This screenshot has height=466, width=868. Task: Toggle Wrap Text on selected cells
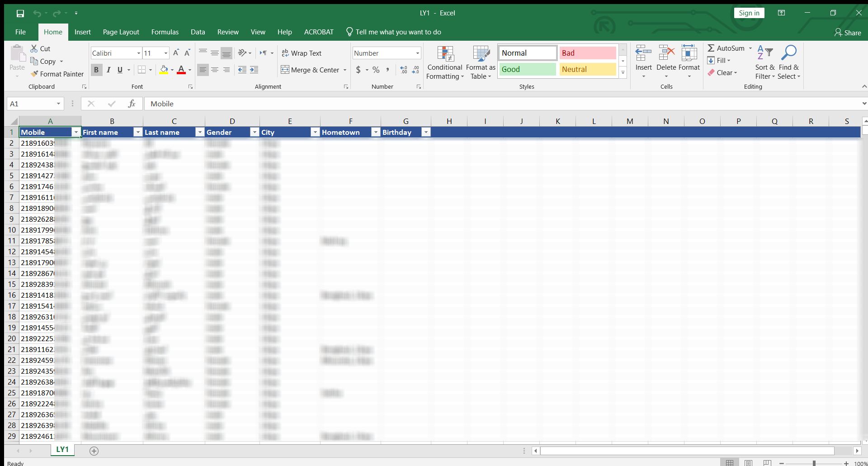point(301,53)
